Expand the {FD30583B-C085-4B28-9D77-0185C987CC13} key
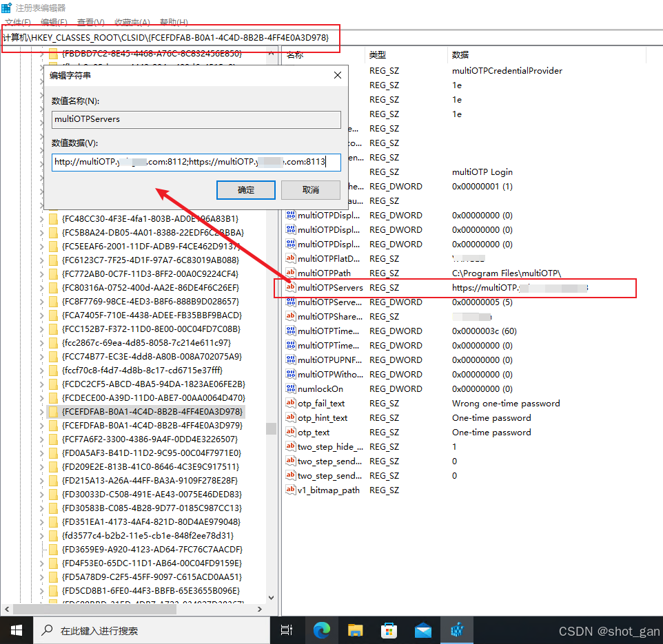Image resolution: width=663 pixels, height=644 pixels. pos(41,508)
